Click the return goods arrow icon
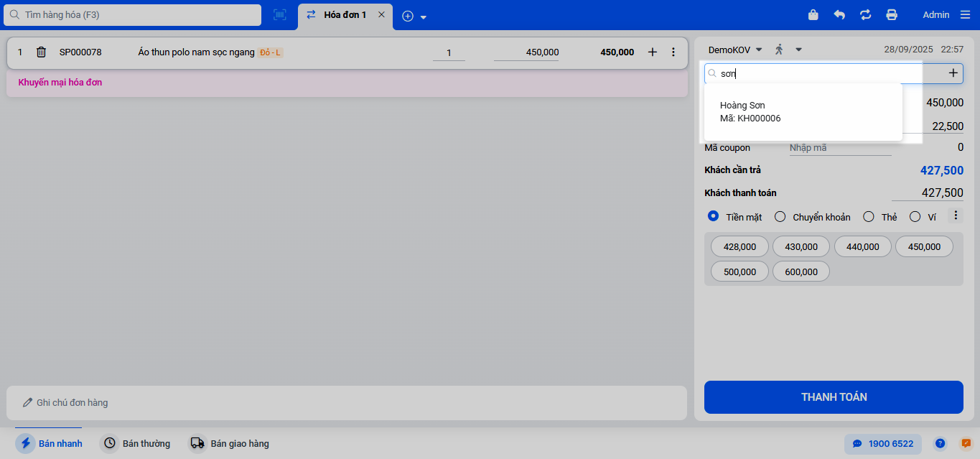The height and width of the screenshot is (459, 980). click(x=839, y=14)
